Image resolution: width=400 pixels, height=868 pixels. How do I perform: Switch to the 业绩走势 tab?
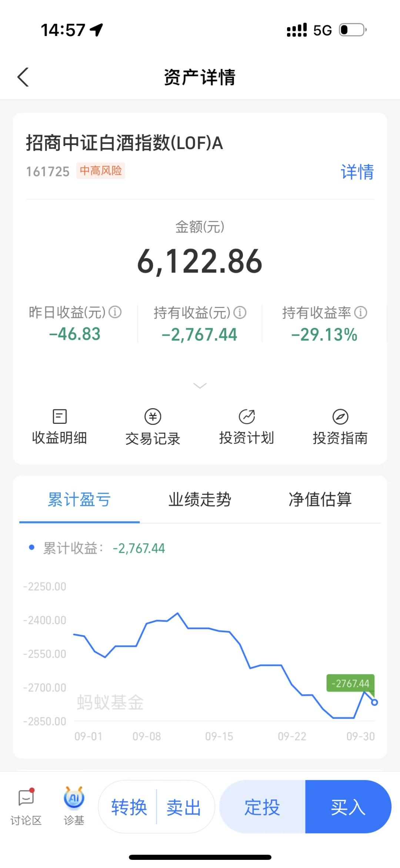pos(200,499)
